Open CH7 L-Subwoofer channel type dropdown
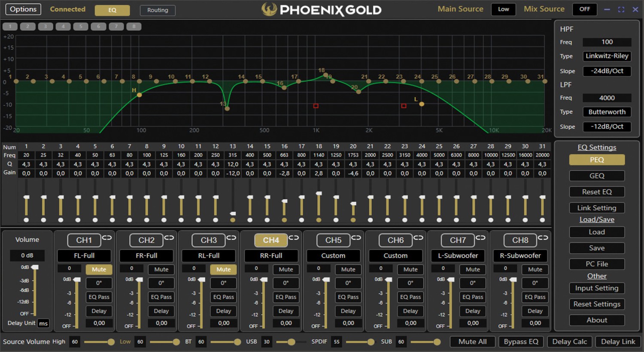The width and height of the screenshot is (644, 352). coord(458,256)
